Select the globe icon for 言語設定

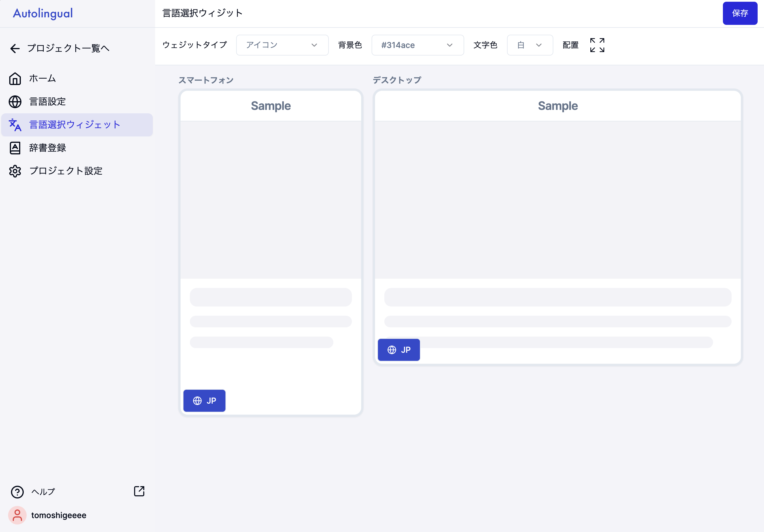click(15, 102)
